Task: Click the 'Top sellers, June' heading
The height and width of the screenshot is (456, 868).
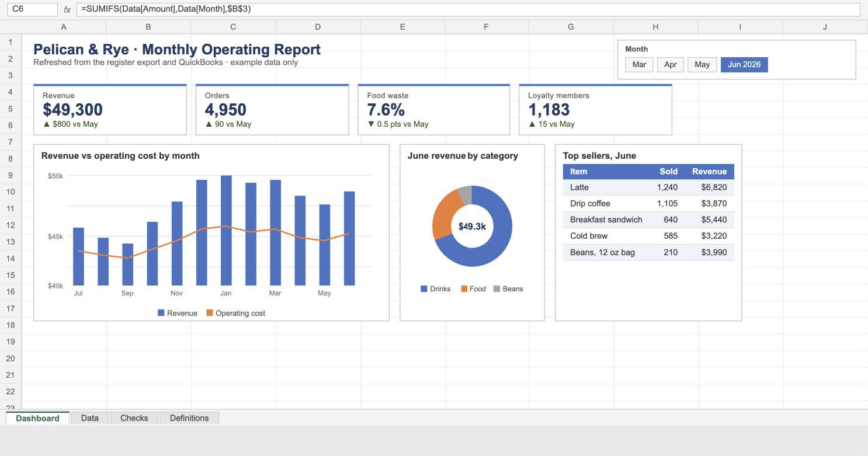Action: coord(599,156)
